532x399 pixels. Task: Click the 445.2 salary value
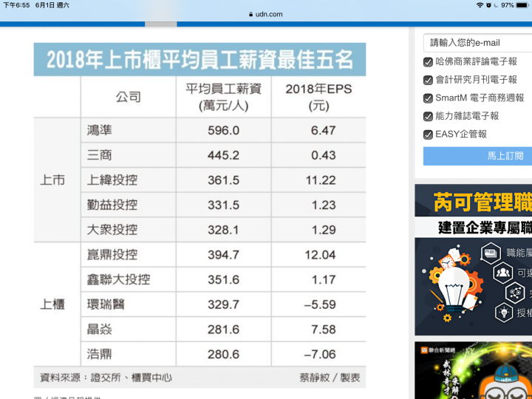pyautogui.click(x=224, y=155)
